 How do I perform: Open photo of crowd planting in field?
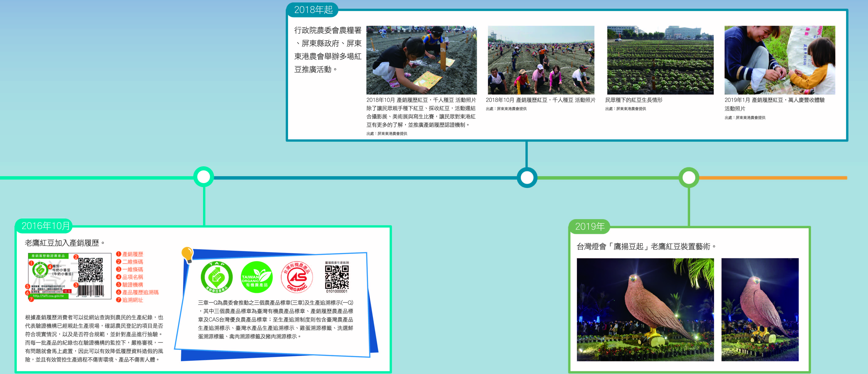tap(541, 60)
